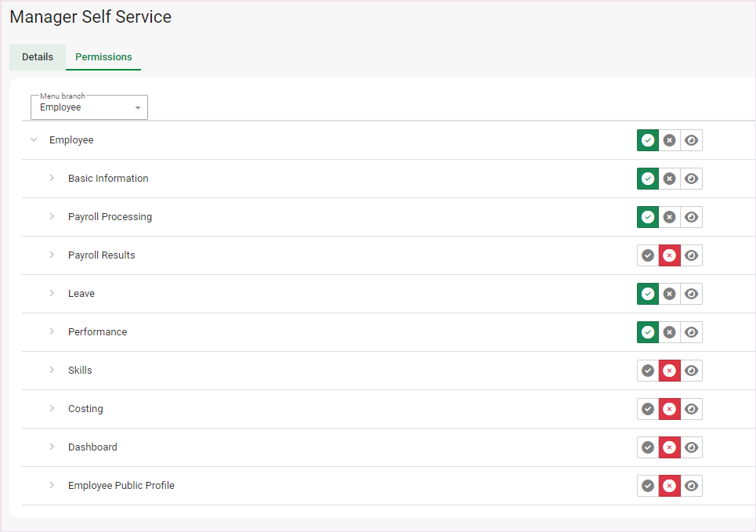
Task: Allow access for Costing row
Action: point(648,409)
